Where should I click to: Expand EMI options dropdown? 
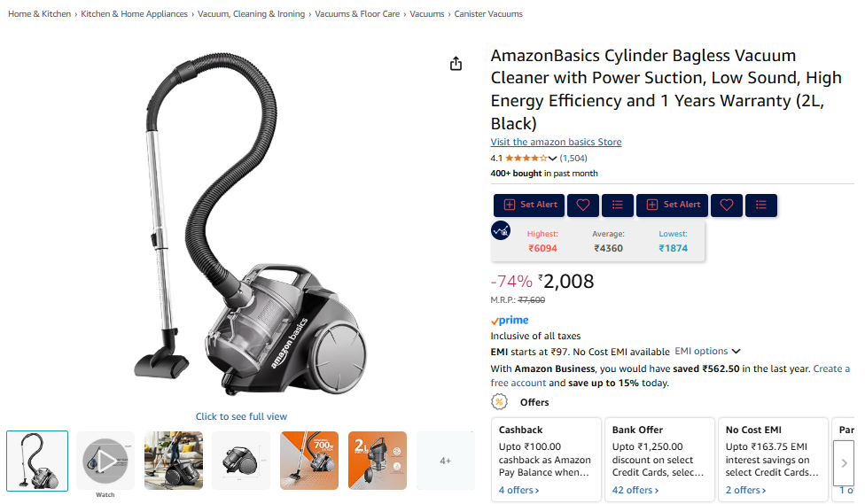point(707,352)
